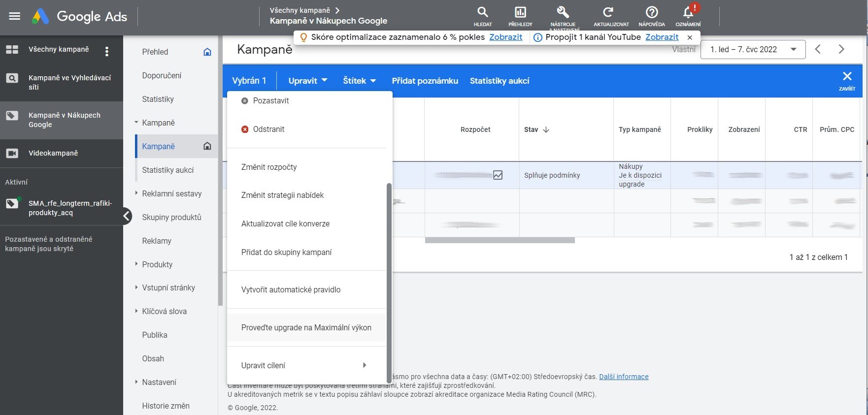Expand Vstupní stránky section
This screenshot has height=415, width=868.
[x=136, y=287]
